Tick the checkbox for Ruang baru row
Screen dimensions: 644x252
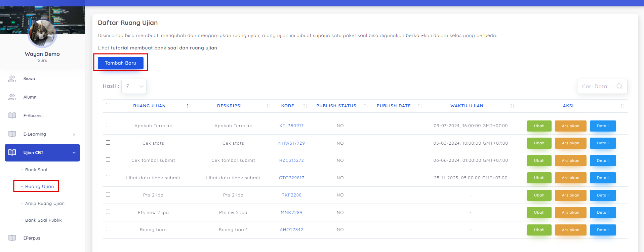(108, 229)
